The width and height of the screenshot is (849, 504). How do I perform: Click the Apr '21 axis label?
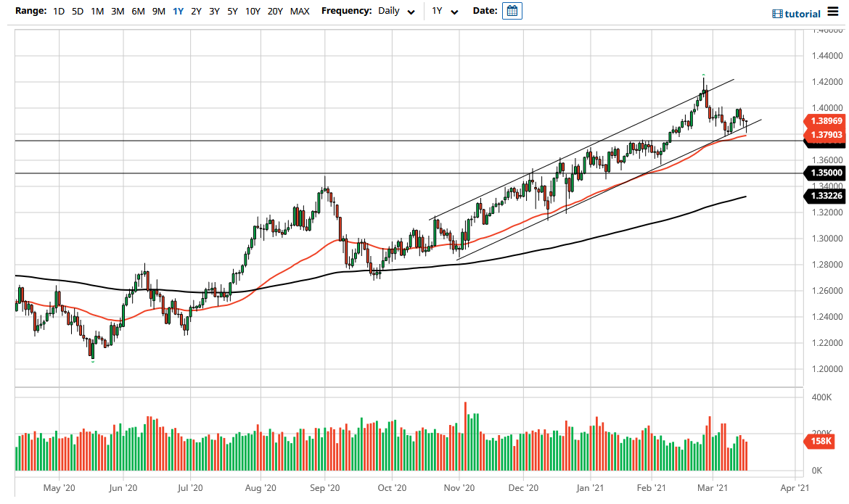pyautogui.click(x=795, y=488)
